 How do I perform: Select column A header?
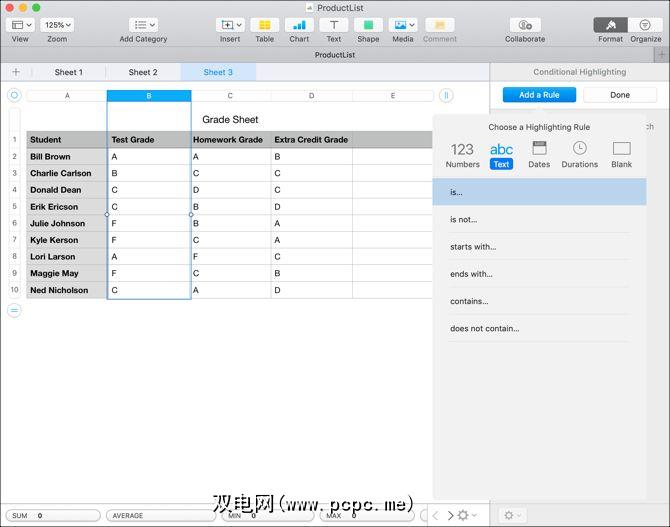(x=67, y=96)
